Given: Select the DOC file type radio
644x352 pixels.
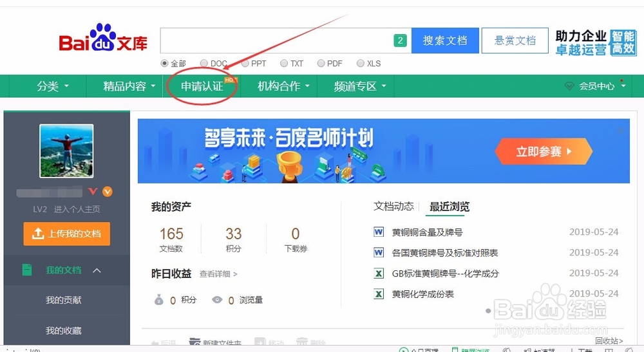Looking at the screenshot, I should click(204, 63).
